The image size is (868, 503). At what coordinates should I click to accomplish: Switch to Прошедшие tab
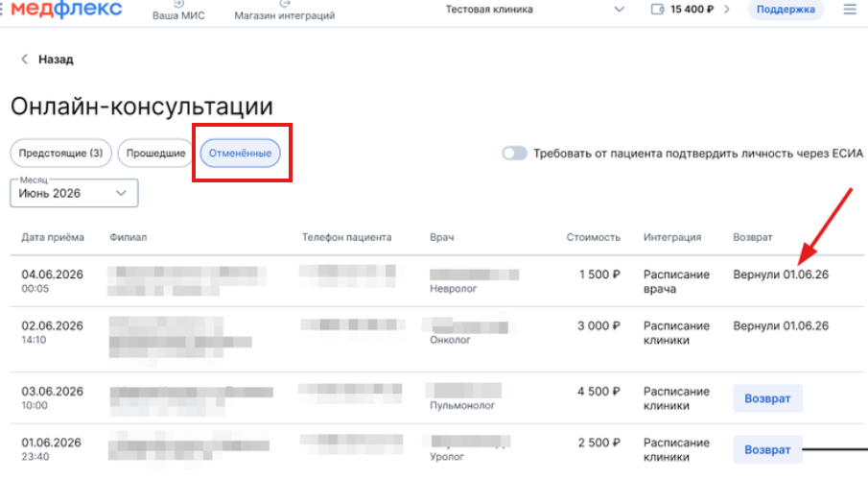click(x=155, y=154)
